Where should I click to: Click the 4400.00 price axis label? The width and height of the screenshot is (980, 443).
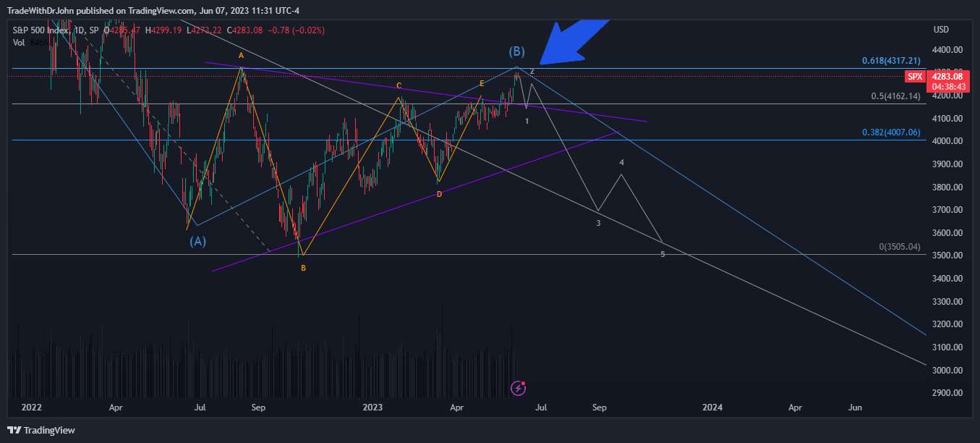pos(947,50)
